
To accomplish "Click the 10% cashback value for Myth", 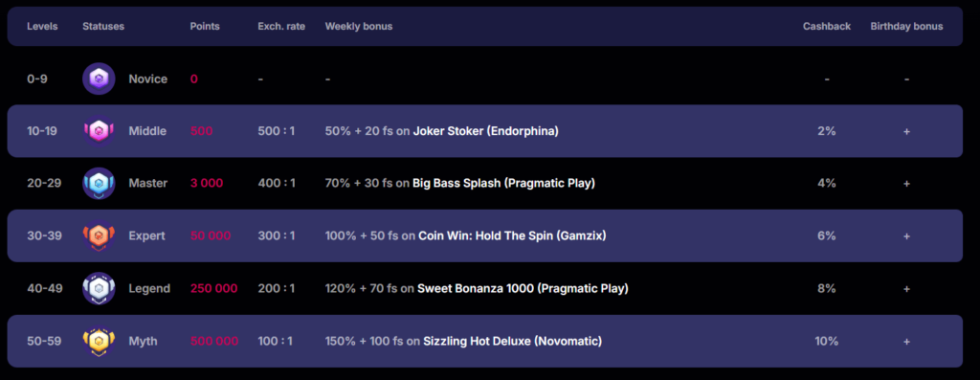I will 826,342.
